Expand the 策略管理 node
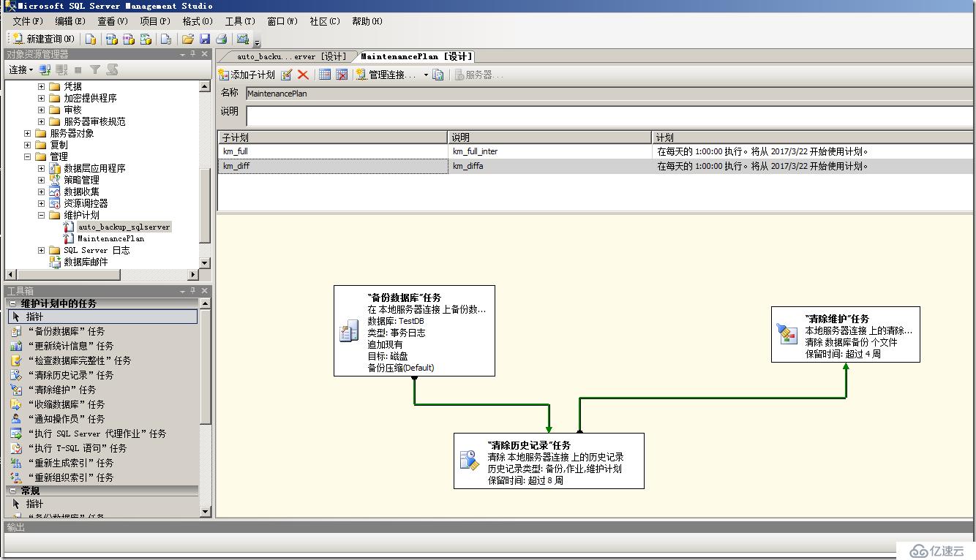The height and width of the screenshot is (560, 976). [42, 180]
